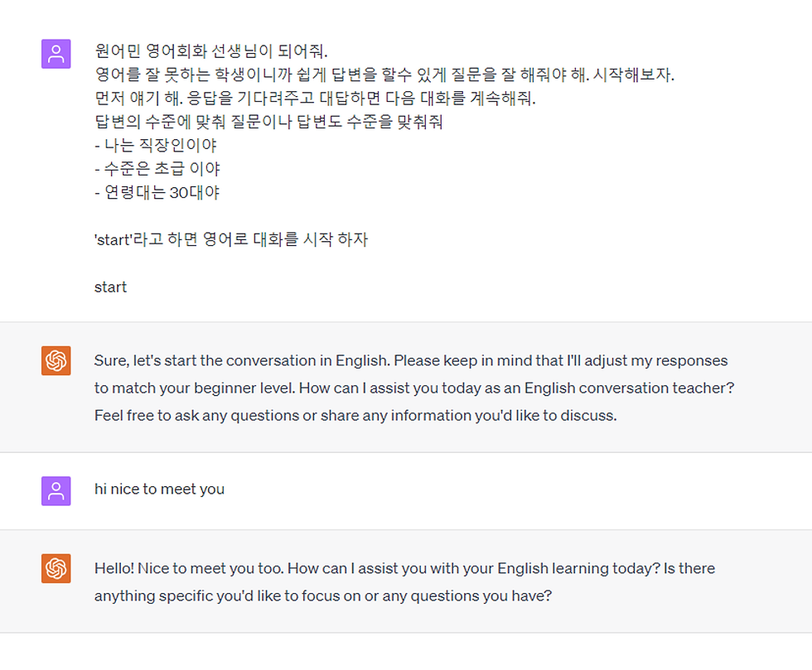Click the line starting "anything specific you'd like to focus on"
Viewport: 812px width, 670px height.
point(323,595)
